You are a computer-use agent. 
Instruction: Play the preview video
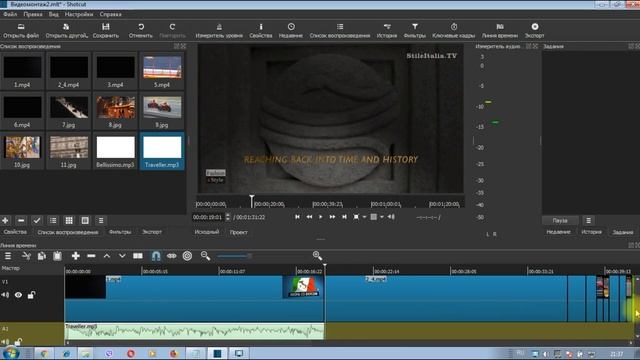[x=320, y=217]
